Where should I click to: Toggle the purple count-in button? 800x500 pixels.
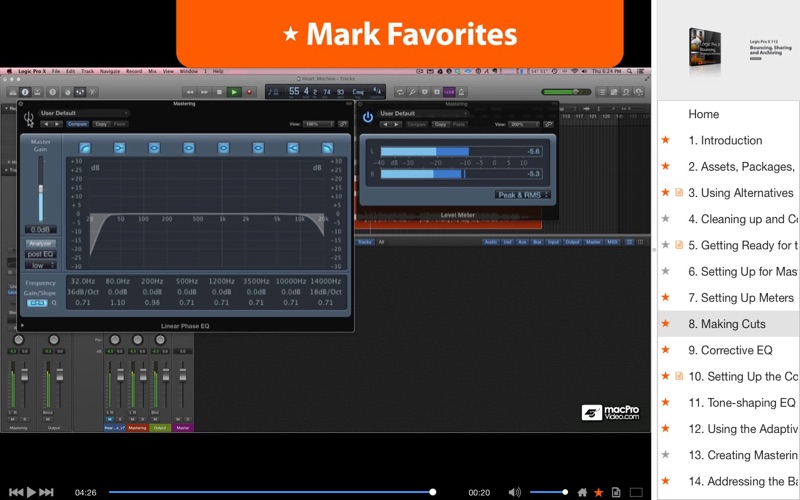tap(449, 92)
